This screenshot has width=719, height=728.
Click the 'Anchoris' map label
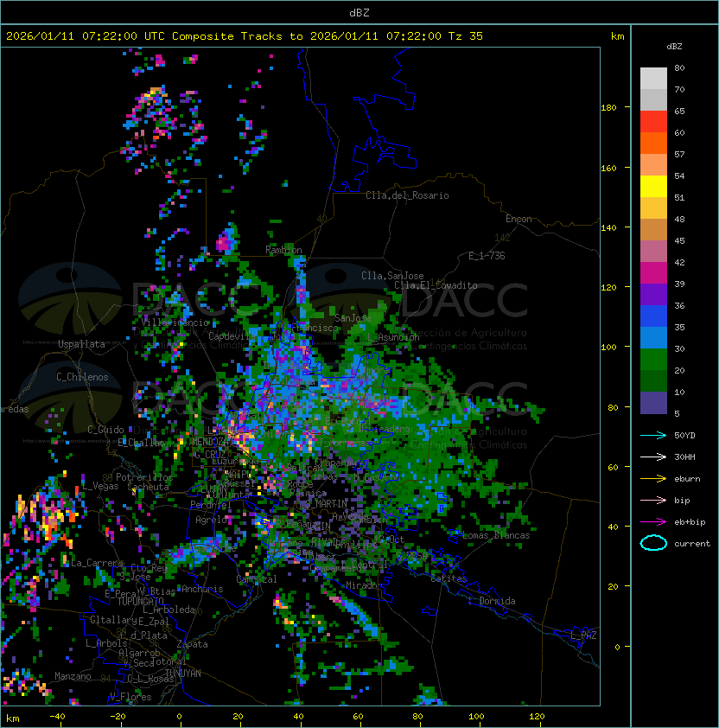click(202, 589)
